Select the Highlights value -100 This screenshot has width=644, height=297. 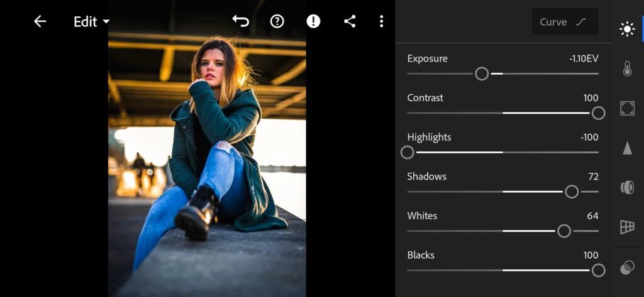click(589, 137)
